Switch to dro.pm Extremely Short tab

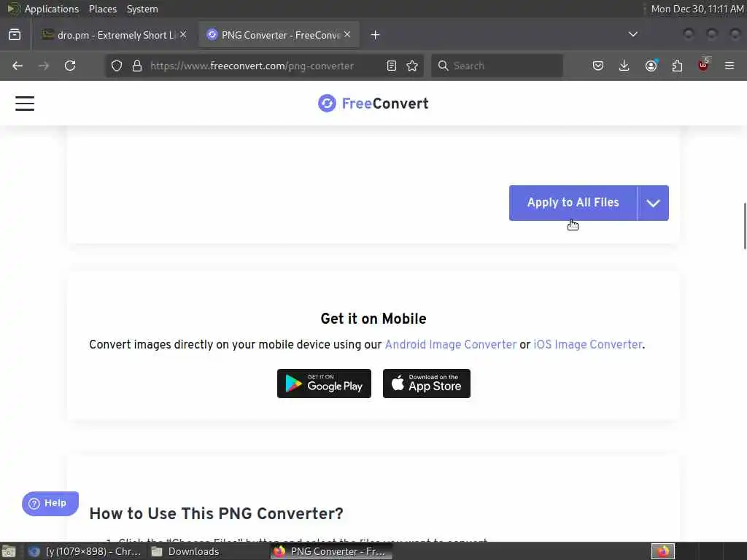(115, 35)
